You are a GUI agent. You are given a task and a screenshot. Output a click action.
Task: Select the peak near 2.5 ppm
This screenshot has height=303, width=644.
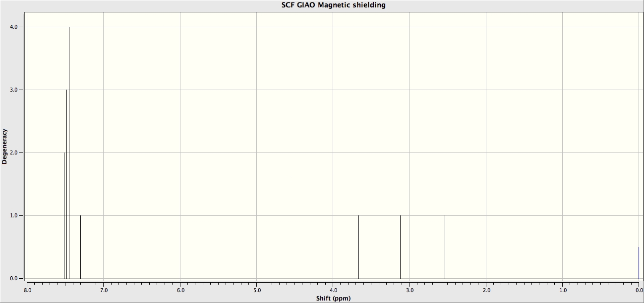coord(445,247)
